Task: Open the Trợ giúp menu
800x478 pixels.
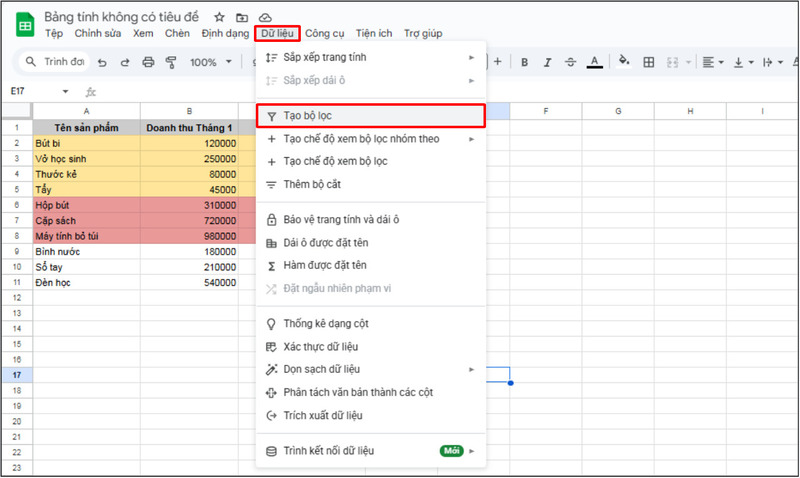Action: (423, 34)
